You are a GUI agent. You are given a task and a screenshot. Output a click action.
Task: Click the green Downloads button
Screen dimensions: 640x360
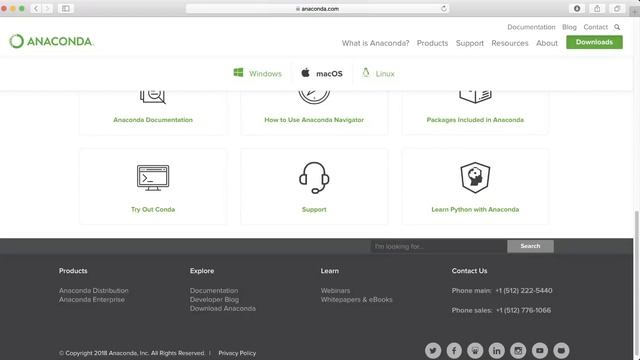pyautogui.click(x=594, y=42)
